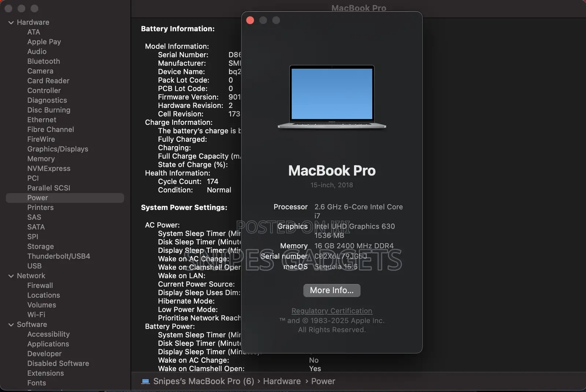Open Applications under Software
The image size is (586, 392).
(x=48, y=344)
